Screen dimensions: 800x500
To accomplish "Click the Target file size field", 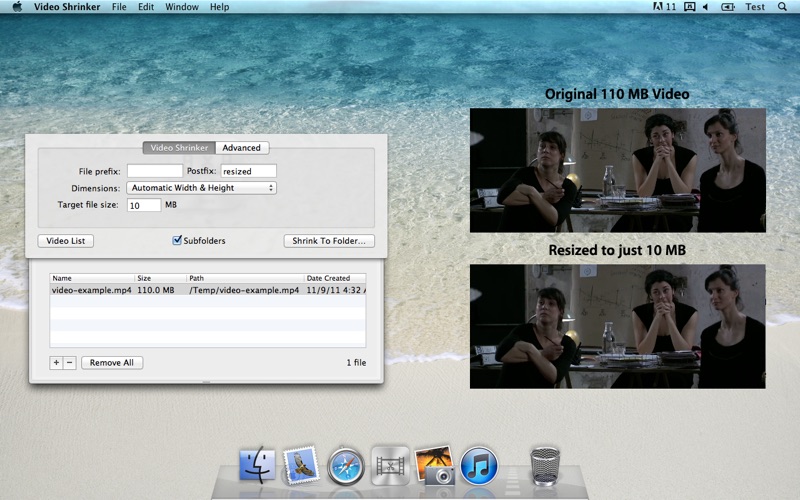I will [144, 205].
